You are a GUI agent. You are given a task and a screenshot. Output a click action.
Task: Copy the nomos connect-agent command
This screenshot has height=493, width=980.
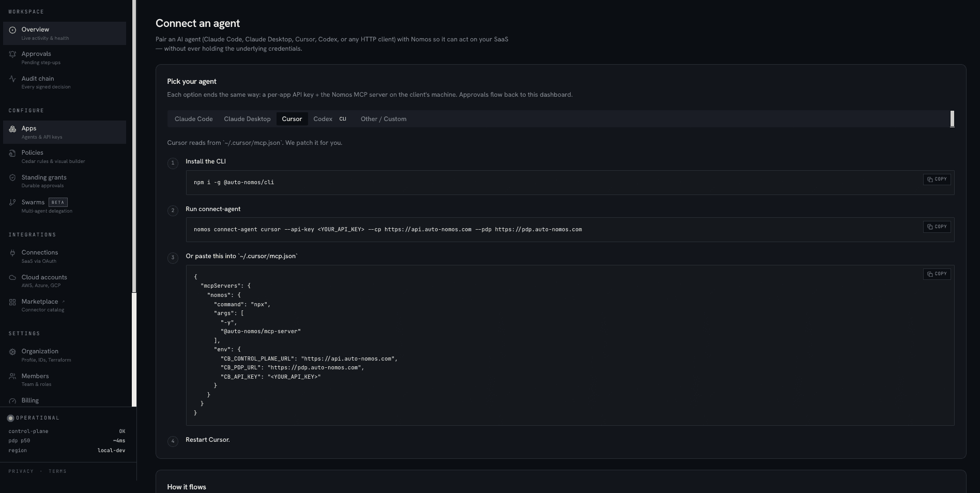point(937,227)
